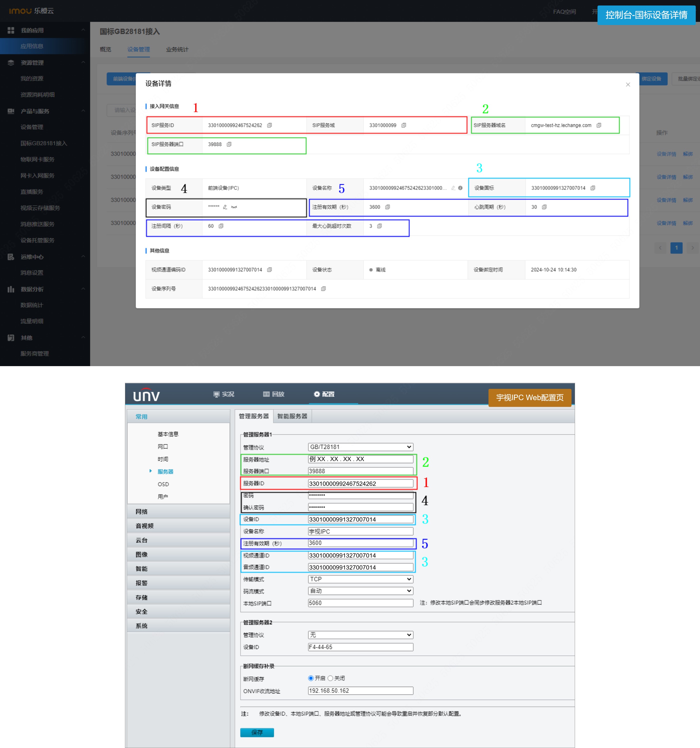Edit the 设备密码 with pencil icon

point(225,207)
